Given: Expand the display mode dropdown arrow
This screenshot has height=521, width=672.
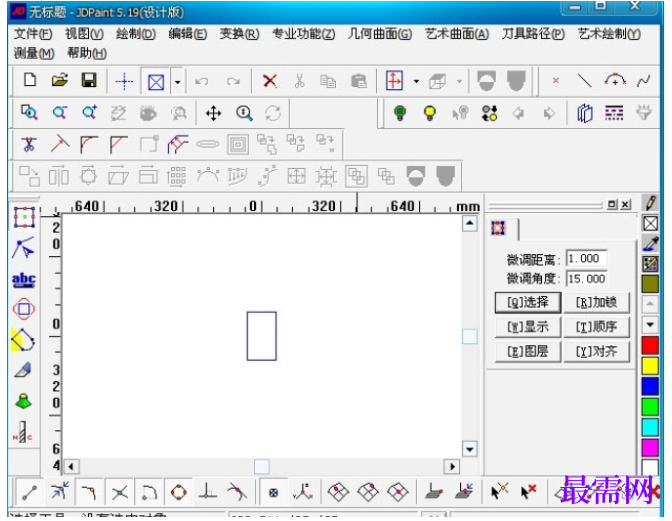Looking at the screenshot, I should point(177,81).
